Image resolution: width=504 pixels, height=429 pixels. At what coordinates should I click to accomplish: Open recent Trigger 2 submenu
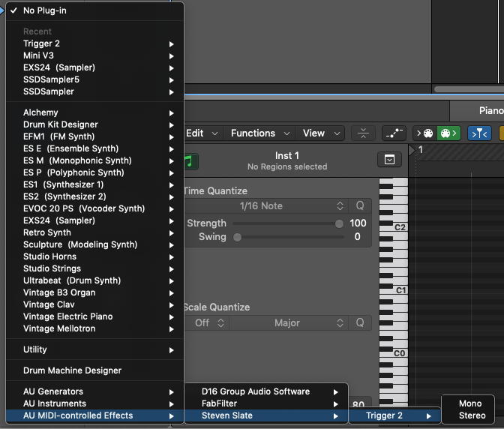click(94, 43)
